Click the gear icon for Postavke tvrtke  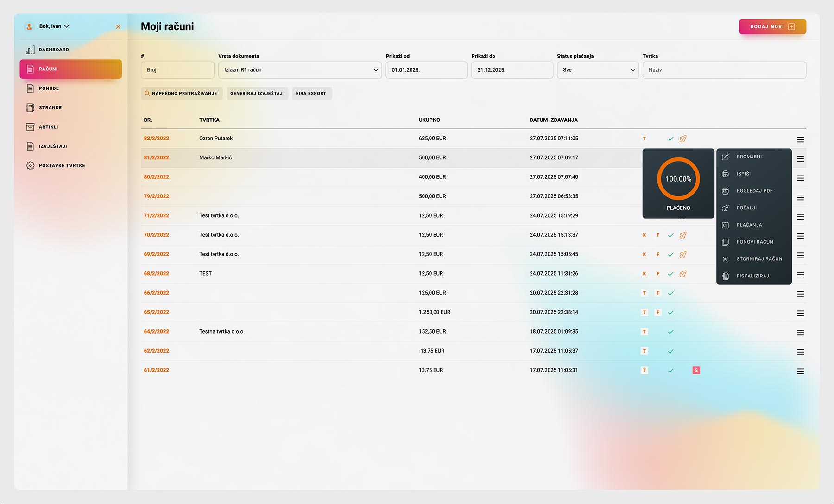[30, 166]
